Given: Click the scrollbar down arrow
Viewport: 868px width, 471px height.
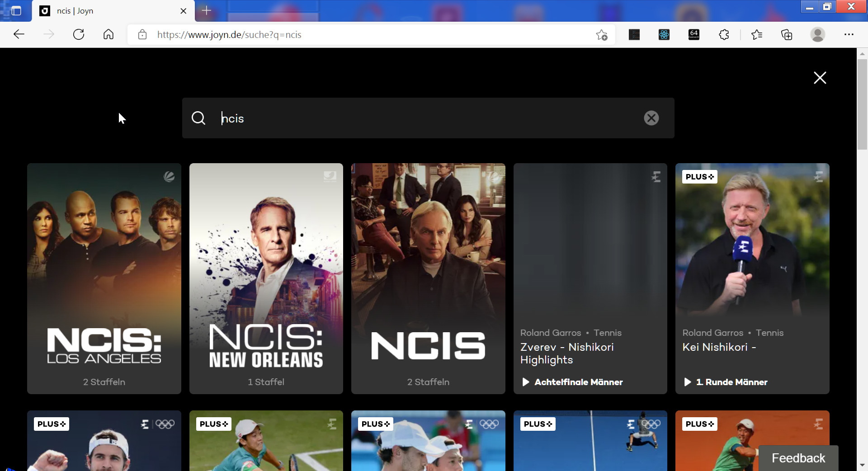Looking at the screenshot, I should 862,465.
